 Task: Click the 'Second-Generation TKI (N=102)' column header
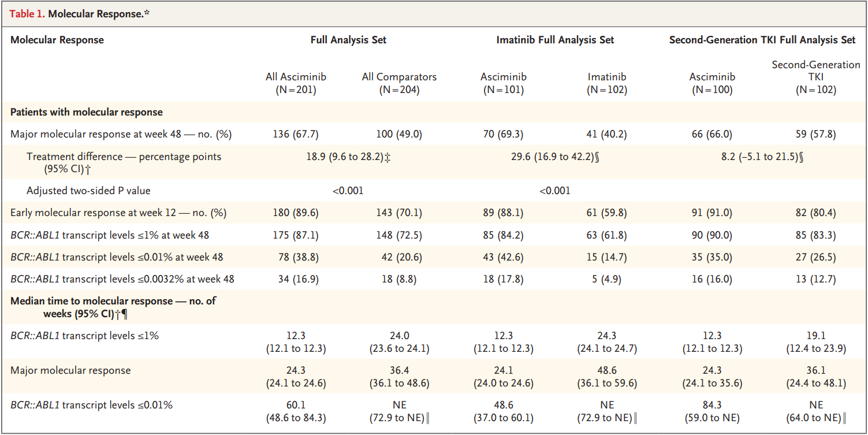pos(816,77)
